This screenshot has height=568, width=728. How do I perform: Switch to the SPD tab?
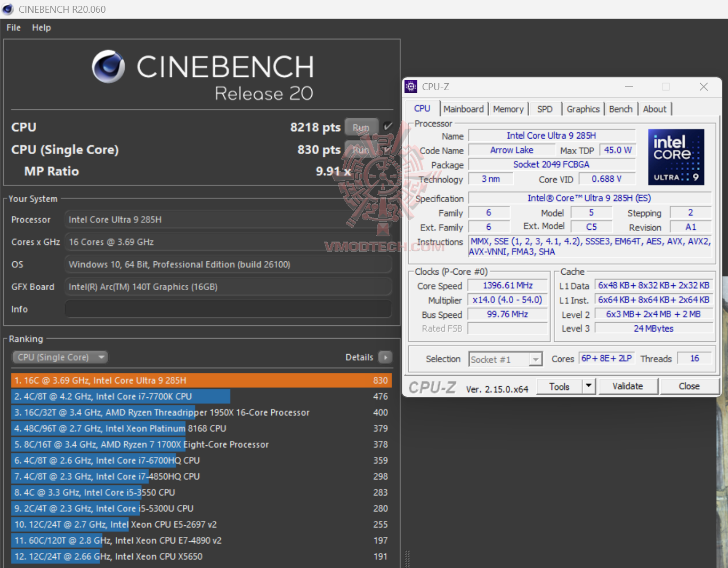click(545, 109)
